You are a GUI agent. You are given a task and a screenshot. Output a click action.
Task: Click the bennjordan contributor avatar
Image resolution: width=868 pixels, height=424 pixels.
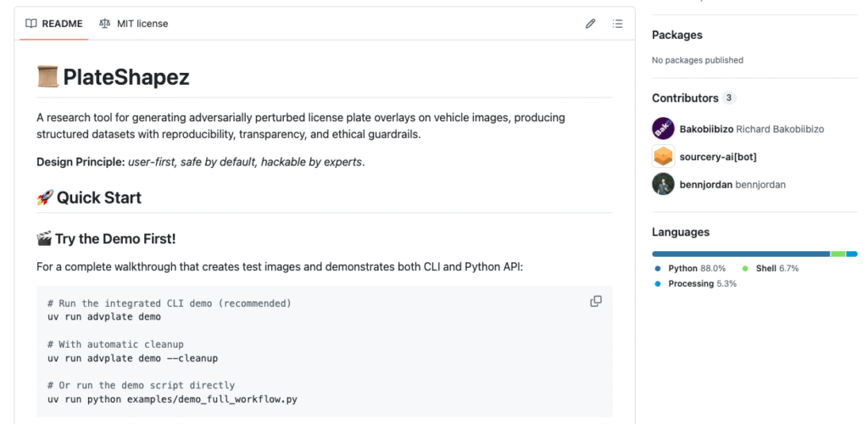click(663, 184)
